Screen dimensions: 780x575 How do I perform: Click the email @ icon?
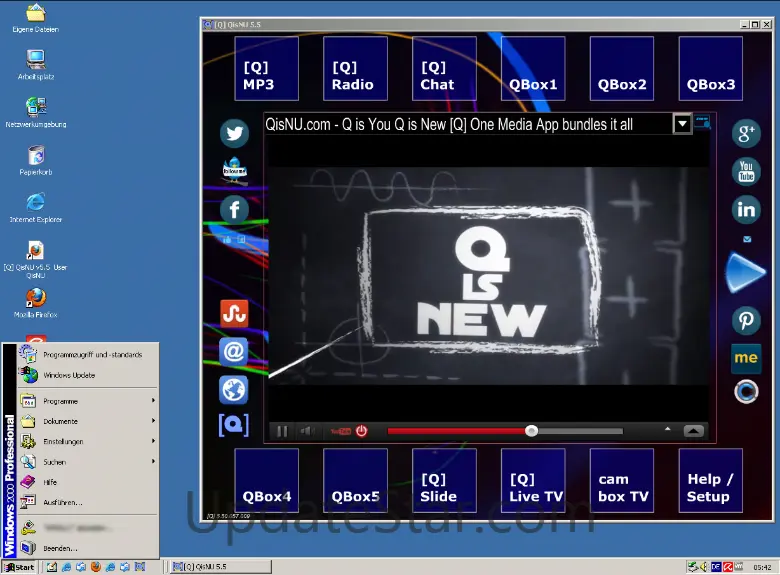[x=234, y=351]
